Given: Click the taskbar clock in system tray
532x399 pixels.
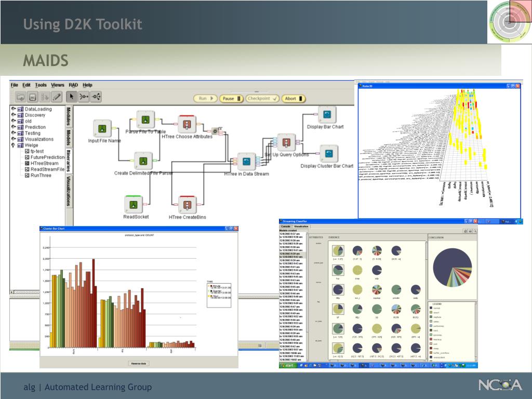Looking at the screenshot, I should pyautogui.click(x=471, y=365).
